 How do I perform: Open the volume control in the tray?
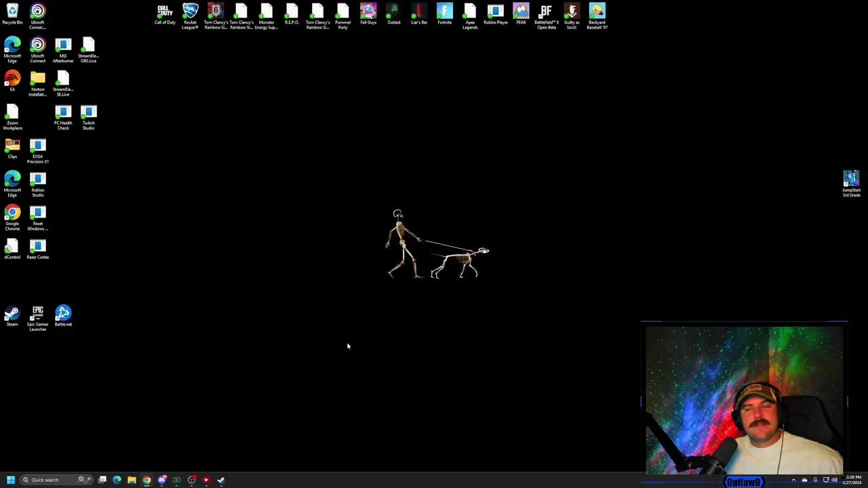coord(834,480)
